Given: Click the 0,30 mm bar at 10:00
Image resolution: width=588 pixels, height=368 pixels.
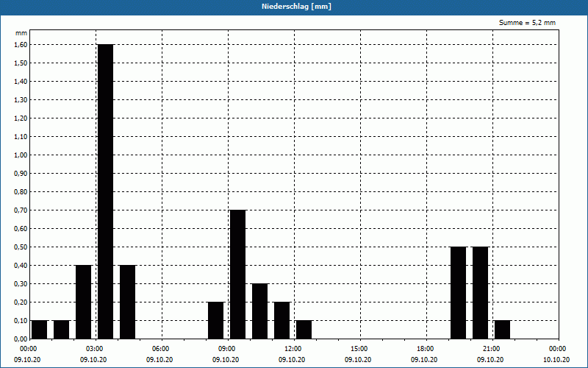Looking at the screenshot, I should pyautogui.click(x=260, y=311).
